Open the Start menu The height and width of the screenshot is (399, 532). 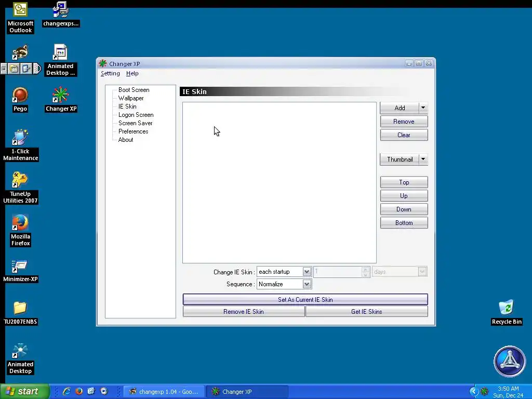pyautogui.click(x=24, y=391)
